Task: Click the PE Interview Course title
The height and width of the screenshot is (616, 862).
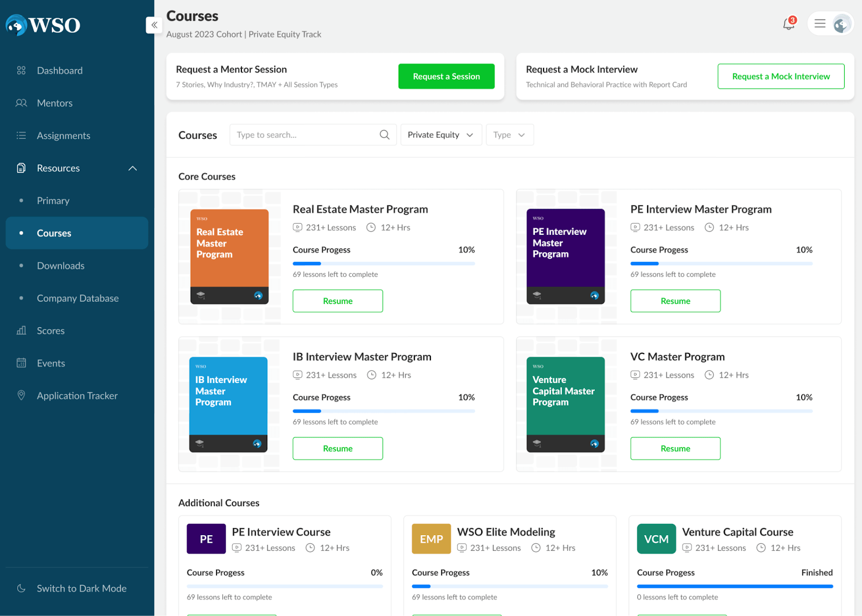Action: coord(281,532)
